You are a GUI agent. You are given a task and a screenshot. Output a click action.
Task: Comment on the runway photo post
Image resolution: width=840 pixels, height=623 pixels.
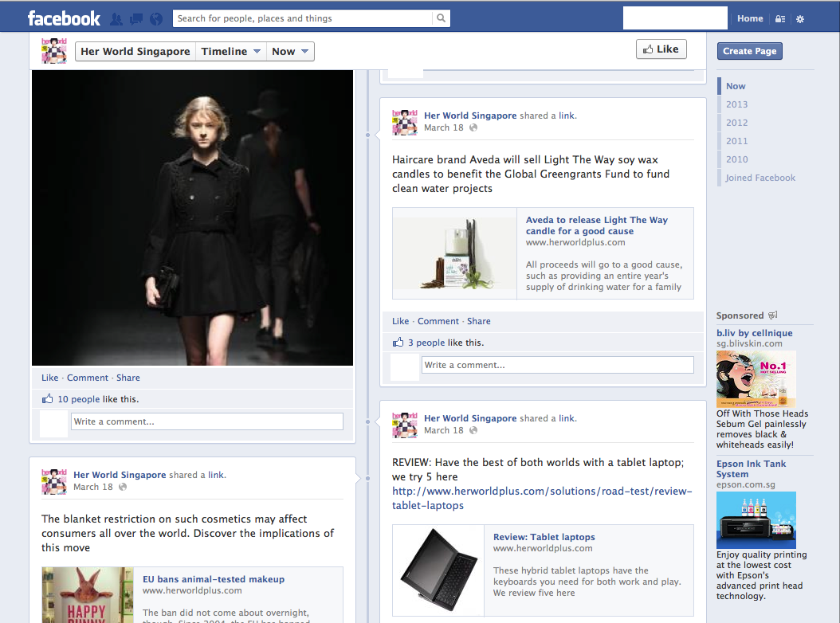click(x=88, y=378)
